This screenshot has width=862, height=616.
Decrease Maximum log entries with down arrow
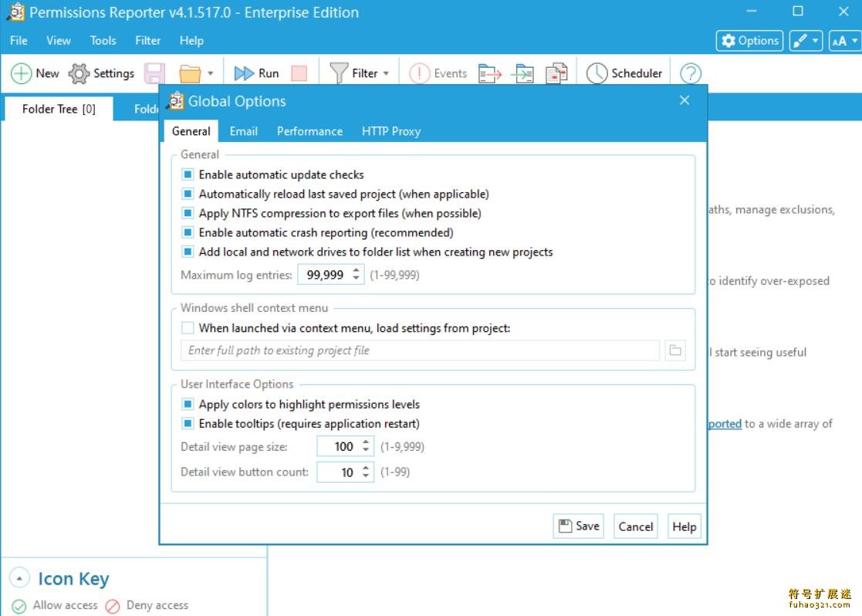pyautogui.click(x=357, y=279)
